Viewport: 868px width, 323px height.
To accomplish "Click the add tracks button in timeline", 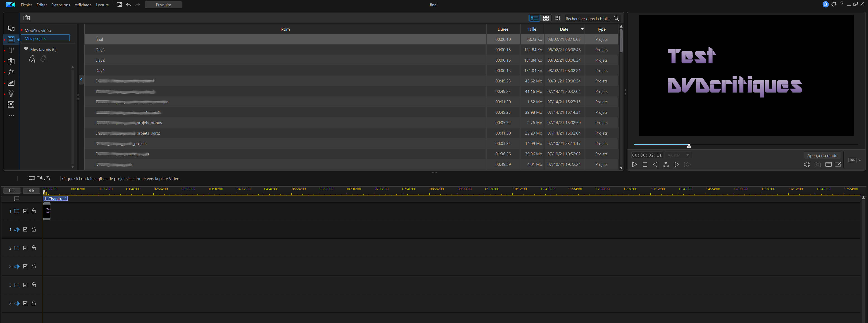I will (12, 191).
